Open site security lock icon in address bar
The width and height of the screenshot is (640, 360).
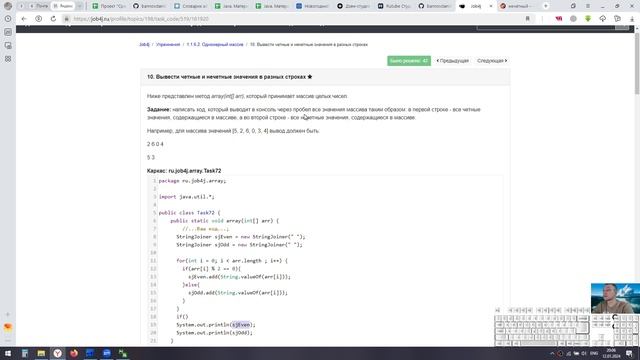click(x=66, y=19)
